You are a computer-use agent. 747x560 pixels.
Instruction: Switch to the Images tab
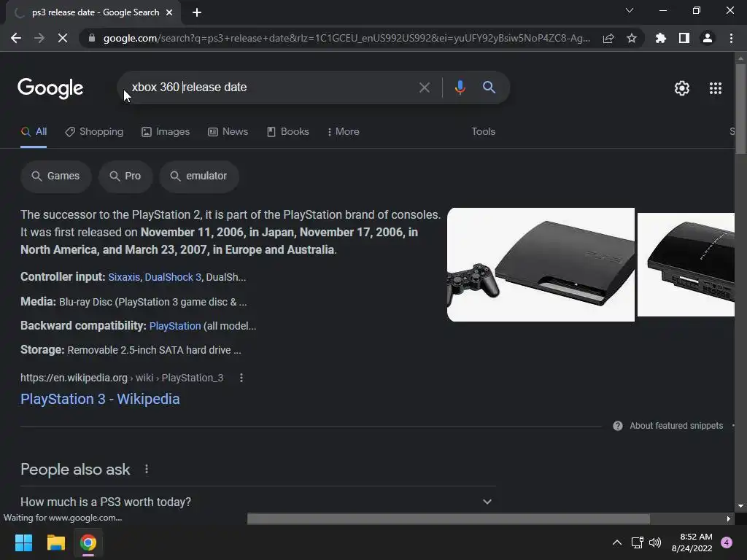tap(166, 132)
